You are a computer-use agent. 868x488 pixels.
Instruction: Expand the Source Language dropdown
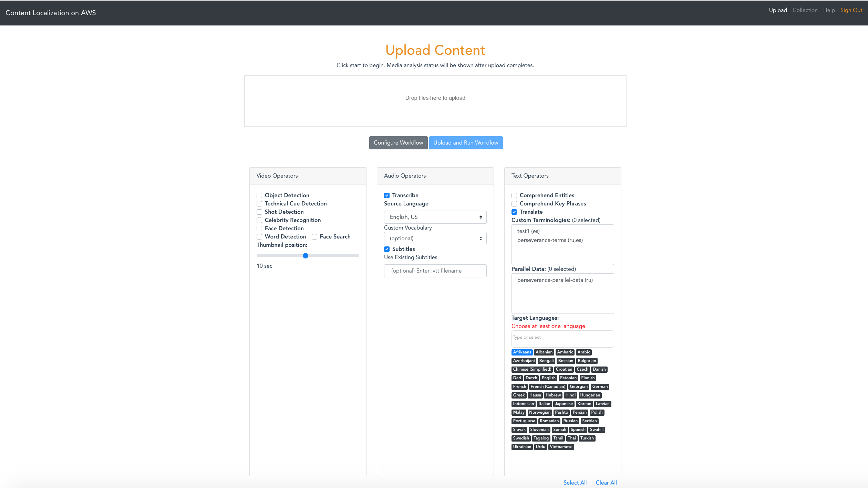point(435,216)
